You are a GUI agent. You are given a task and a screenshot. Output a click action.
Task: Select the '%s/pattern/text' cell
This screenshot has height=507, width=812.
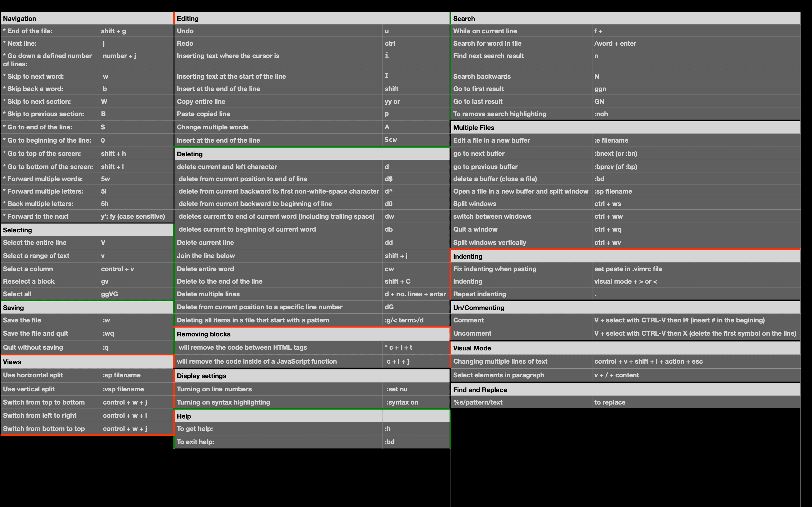tap(477, 402)
